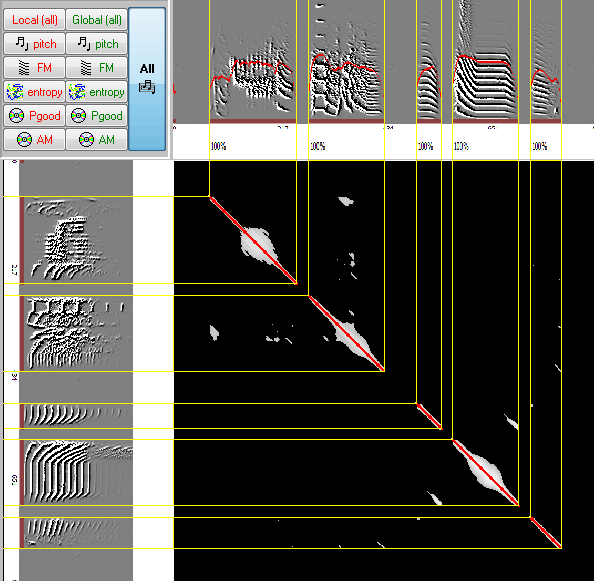Select the large harmonic syllable in left column
The height and width of the screenshot is (581, 594).
click(x=76, y=472)
